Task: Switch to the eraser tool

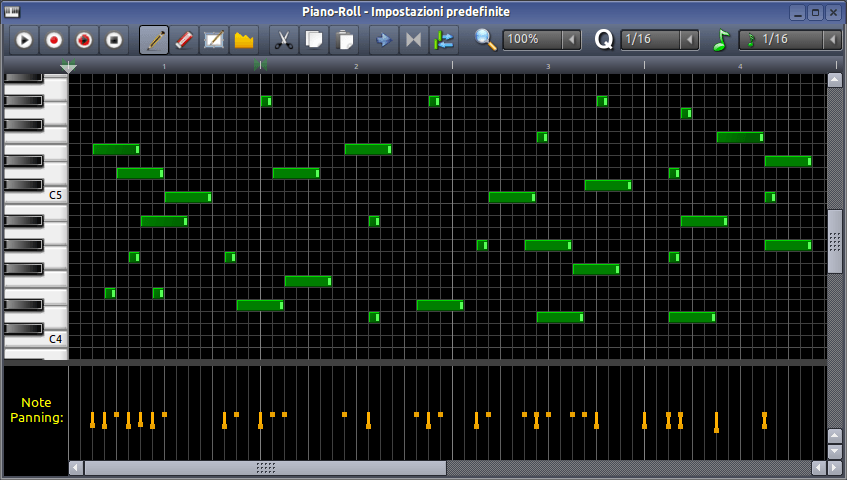Action: pyautogui.click(x=184, y=40)
